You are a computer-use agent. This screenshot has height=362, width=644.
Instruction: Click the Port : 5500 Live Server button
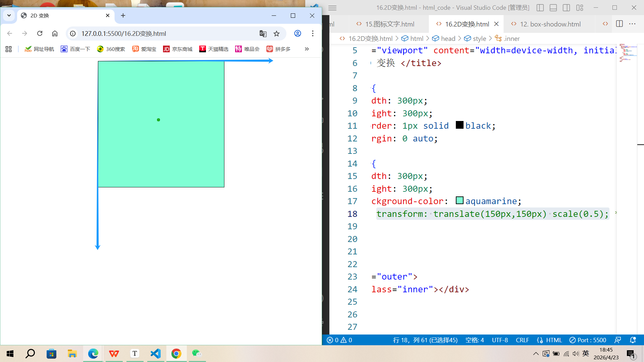coord(588,340)
